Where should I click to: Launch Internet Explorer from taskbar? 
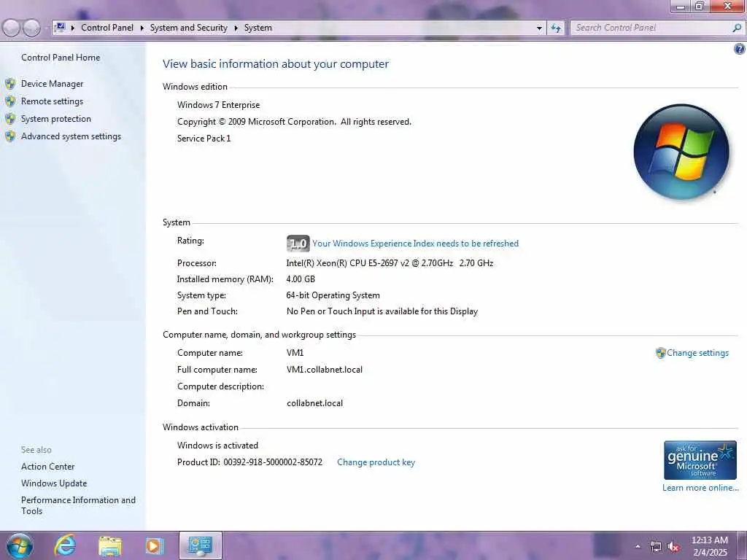[65, 545]
